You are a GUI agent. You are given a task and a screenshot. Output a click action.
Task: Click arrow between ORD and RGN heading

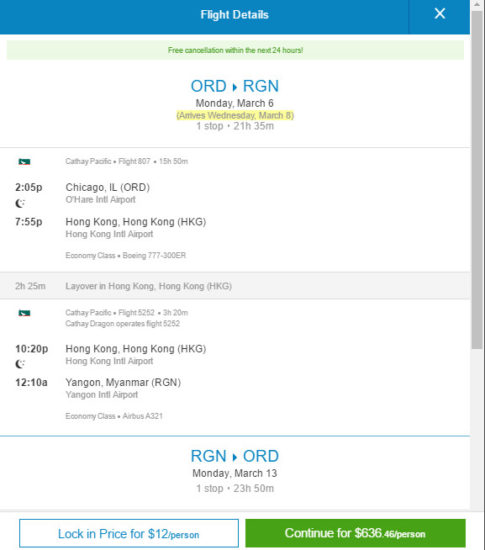click(x=235, y=87)
